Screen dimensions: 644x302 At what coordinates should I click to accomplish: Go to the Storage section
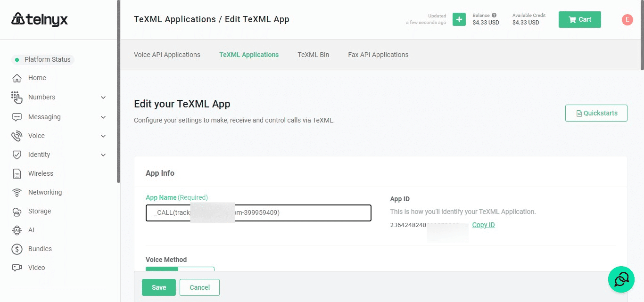point(39,211)
